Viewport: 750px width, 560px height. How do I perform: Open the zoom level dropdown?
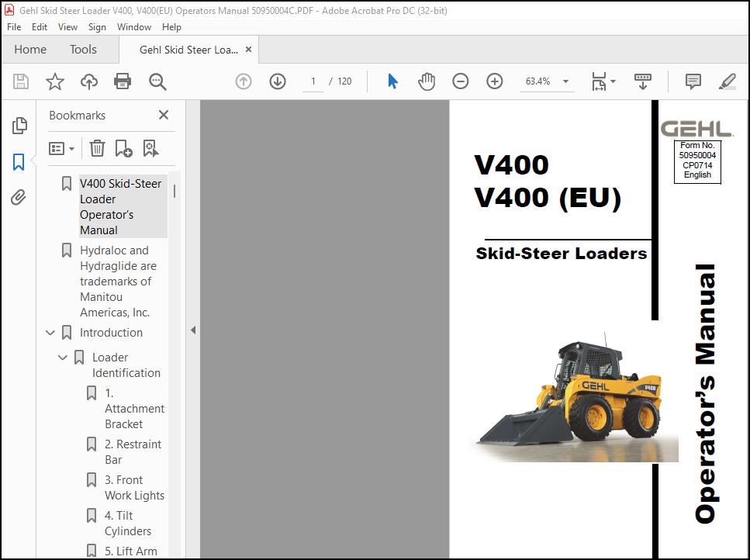tap(565, 81)
